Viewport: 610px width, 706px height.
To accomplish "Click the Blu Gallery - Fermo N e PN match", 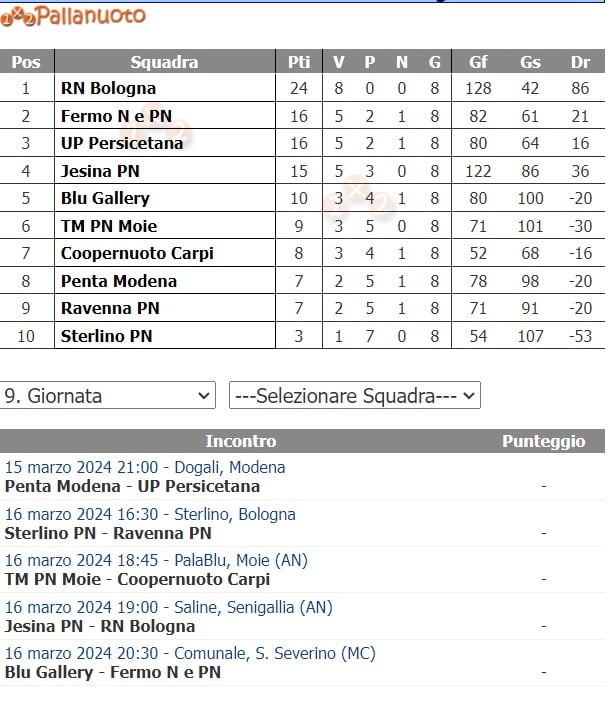I will (x=113, y=672).
